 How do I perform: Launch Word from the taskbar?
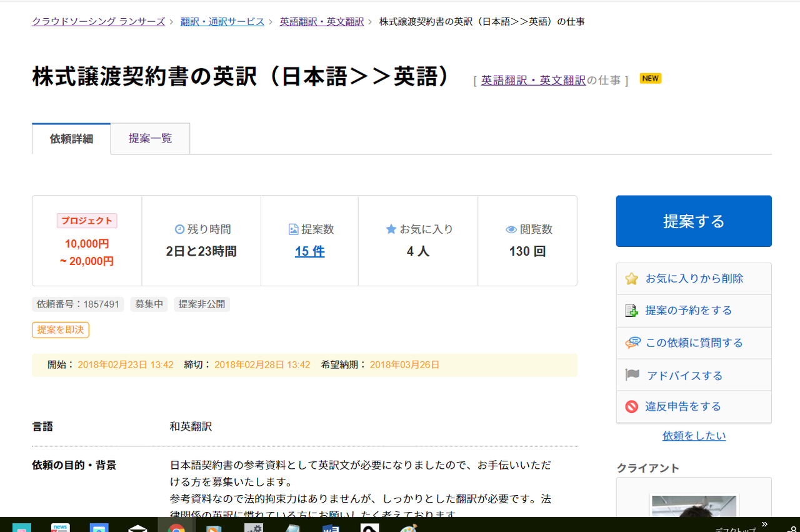tap(330, 527)
